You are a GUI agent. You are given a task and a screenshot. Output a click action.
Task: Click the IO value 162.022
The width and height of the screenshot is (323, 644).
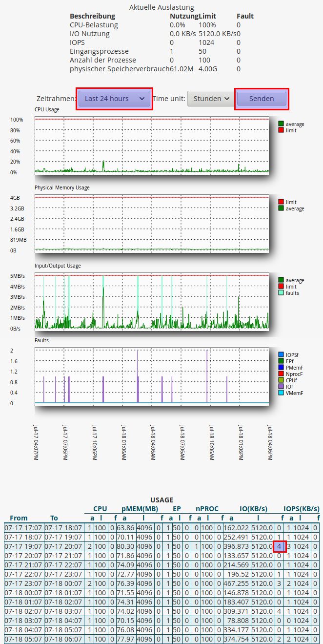tap(236, 528)
